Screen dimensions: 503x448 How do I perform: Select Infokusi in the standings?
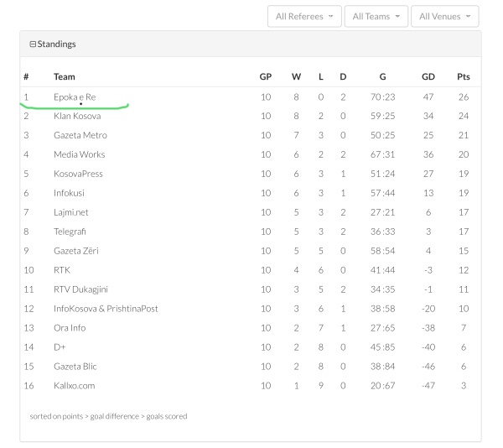point(69,193)
